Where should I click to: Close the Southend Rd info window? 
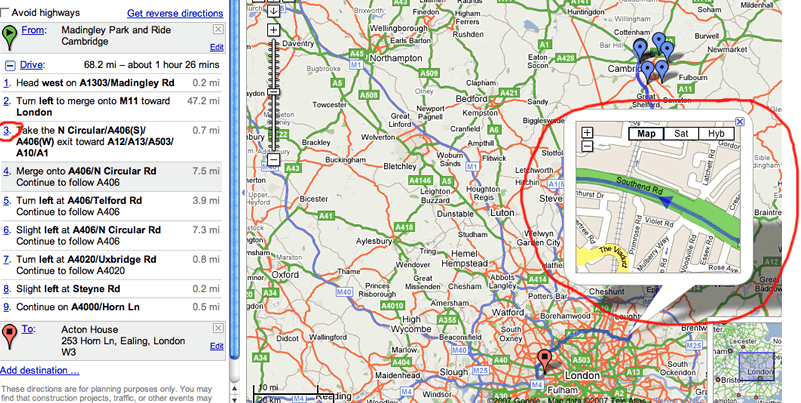click(740, 122)
